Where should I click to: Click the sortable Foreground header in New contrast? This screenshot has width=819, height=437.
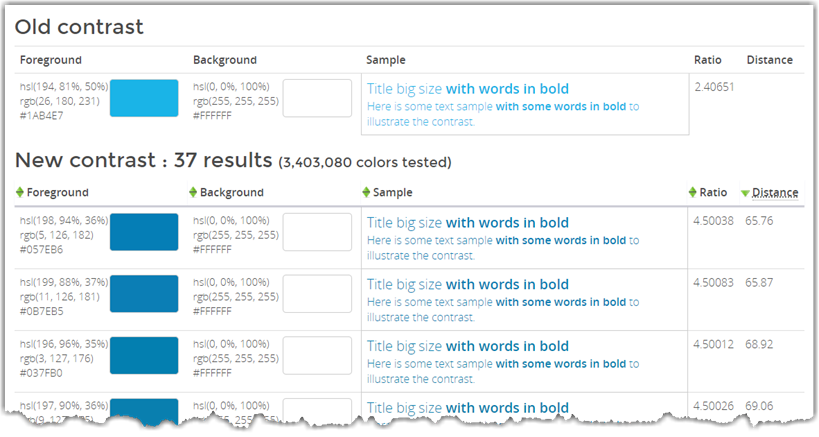(57, 193)
